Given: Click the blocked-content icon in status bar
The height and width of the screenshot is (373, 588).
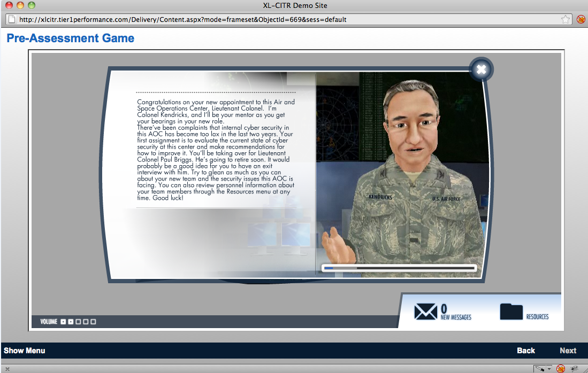Looking at the screenshot, I should [561, 369].
